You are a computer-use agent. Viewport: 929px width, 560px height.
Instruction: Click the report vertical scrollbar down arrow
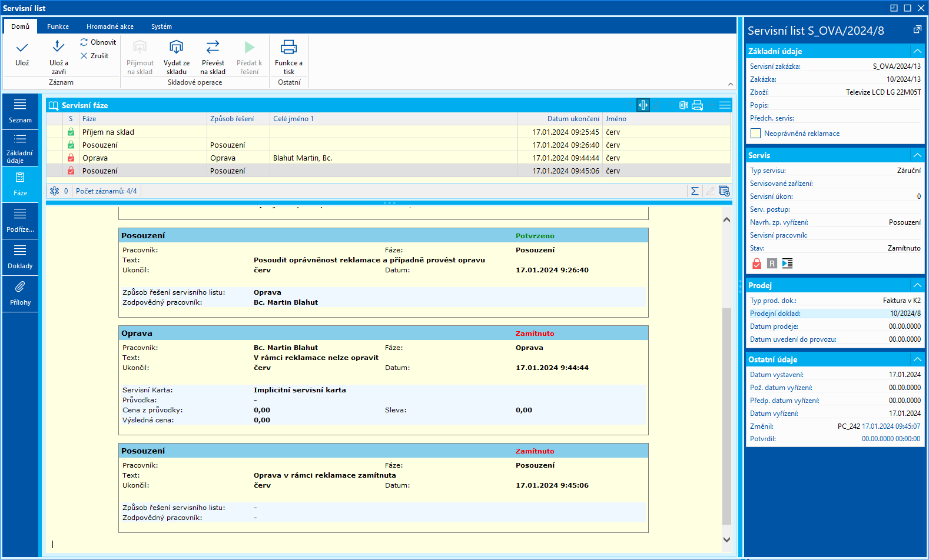click(726, 539)
